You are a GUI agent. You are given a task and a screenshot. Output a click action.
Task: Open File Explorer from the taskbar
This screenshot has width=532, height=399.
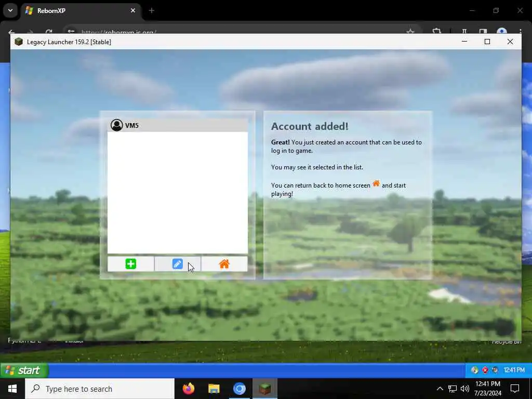coord(214,389)
